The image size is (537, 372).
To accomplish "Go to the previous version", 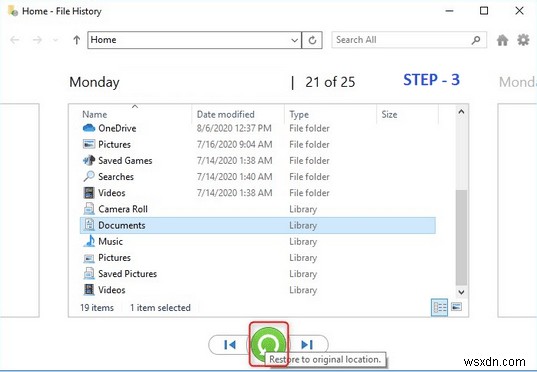I will pyautogui.click(x=229, y=344).
